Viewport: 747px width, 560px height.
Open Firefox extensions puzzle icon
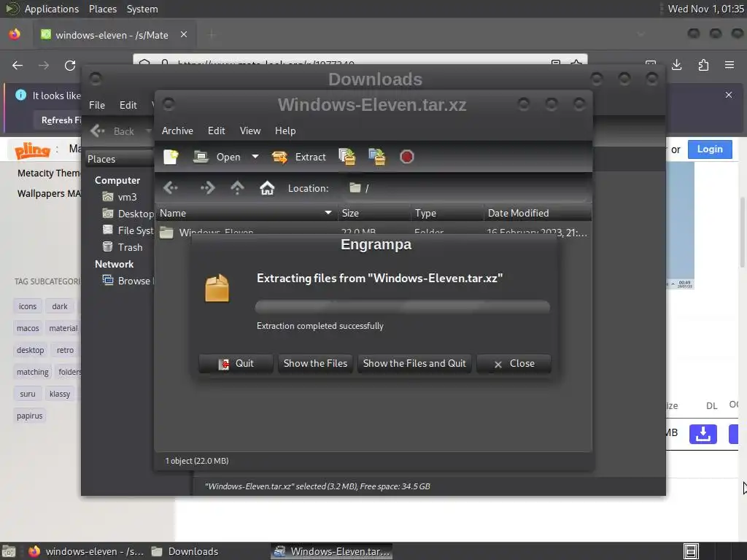(x=703, y=65)
